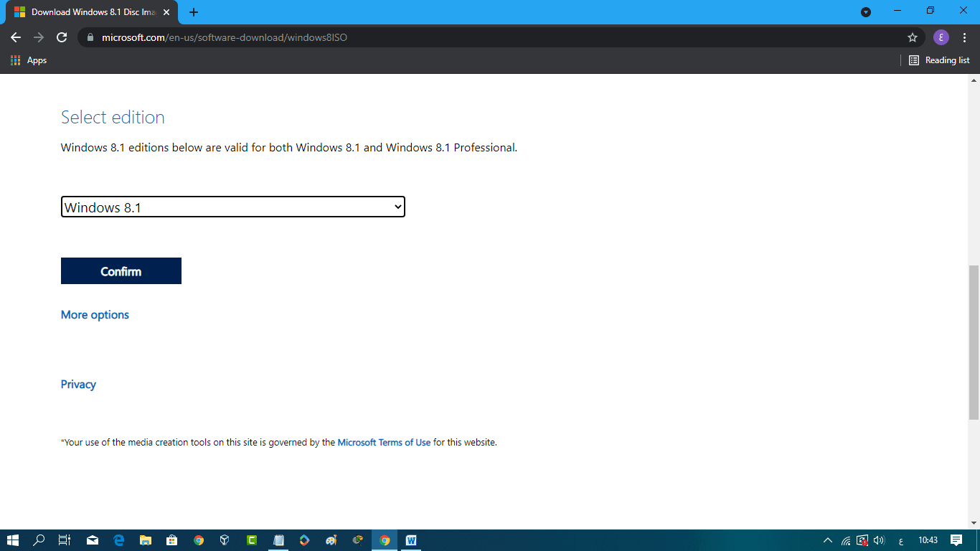
Task: Open Microsoft Word from the taskbar
Action: (x=411, y=540)
